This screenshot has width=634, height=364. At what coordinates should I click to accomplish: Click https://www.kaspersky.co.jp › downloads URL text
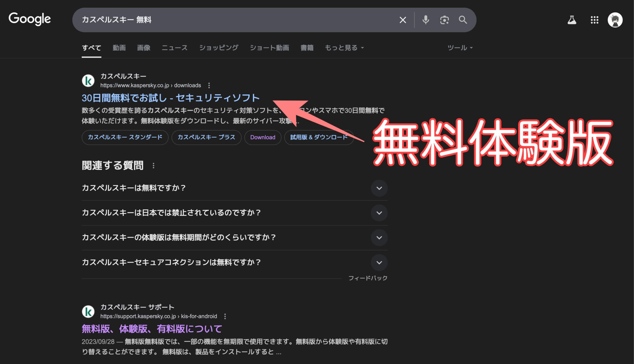pyautogui.click(x=151, y=86)
